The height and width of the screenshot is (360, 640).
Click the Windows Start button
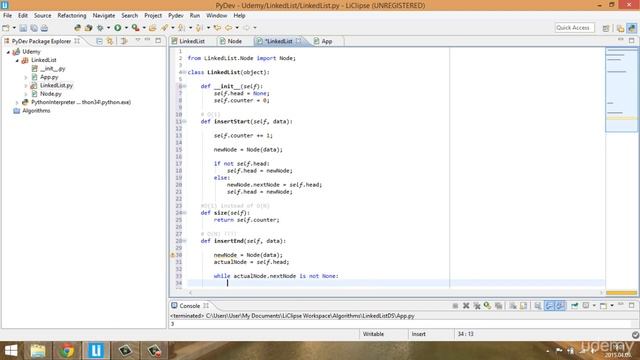click(11, 351)
